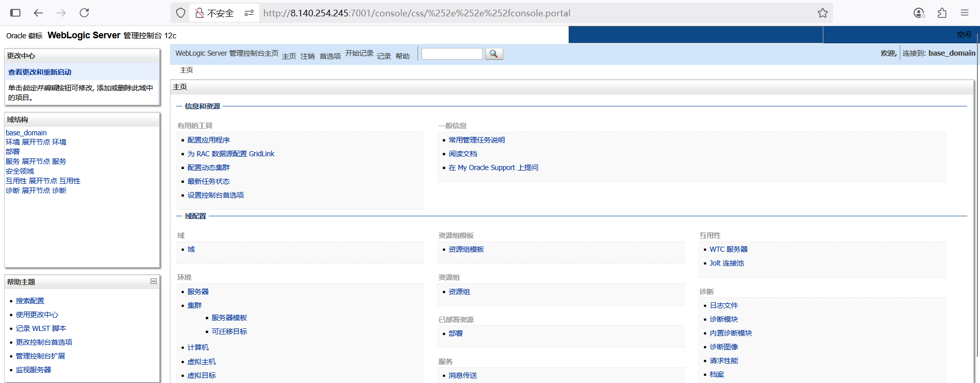Open 资源组模板 link

pos(467,249)
